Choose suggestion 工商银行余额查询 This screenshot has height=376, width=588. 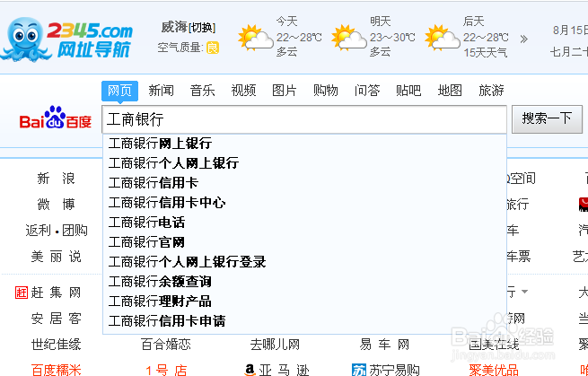[x=304, y=282]
